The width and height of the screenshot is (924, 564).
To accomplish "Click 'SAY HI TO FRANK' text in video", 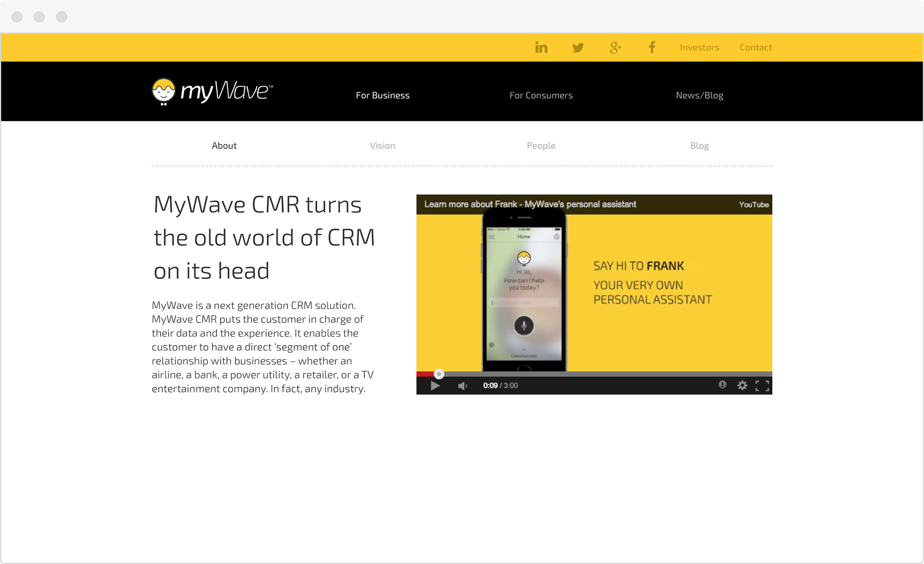I will click(638, 266).
